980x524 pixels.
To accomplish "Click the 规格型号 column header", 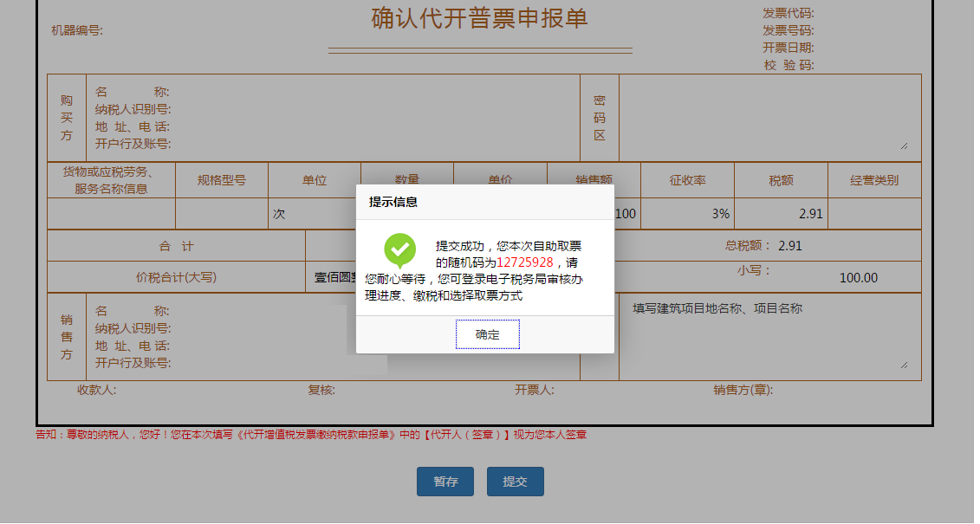I will click(x=222, y=180).
